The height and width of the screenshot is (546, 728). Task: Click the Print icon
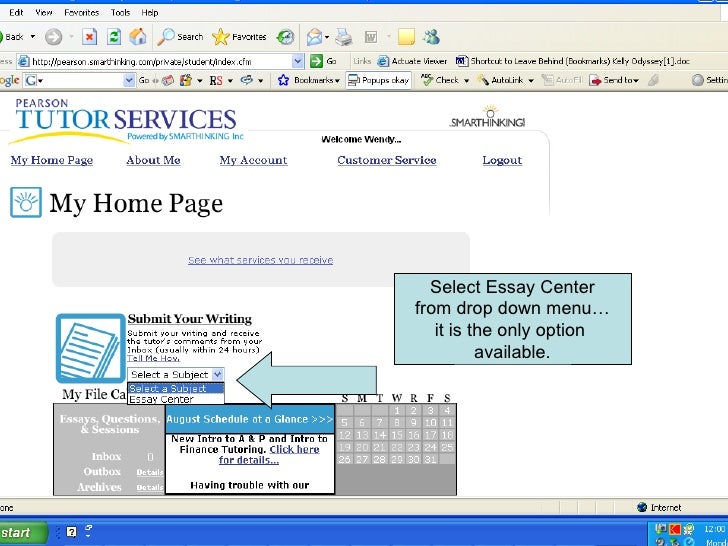point(344,37)
